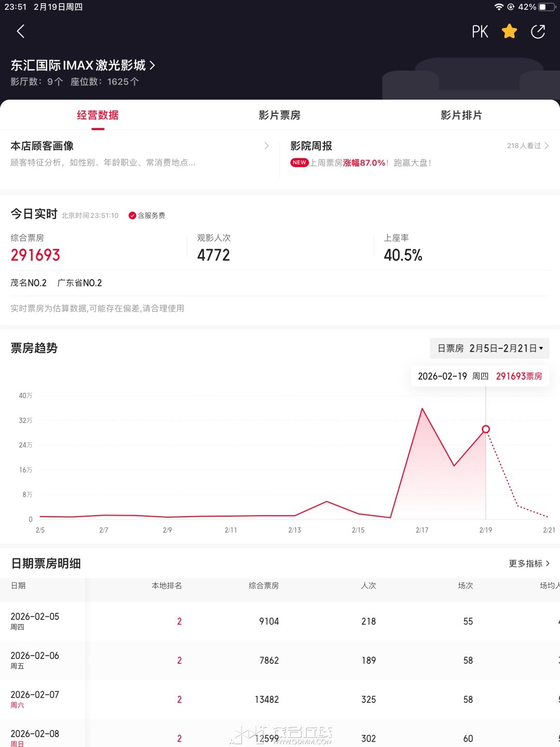Select the 经营数据 tab
Screen dimensions: 560x747
coord(97,115)
